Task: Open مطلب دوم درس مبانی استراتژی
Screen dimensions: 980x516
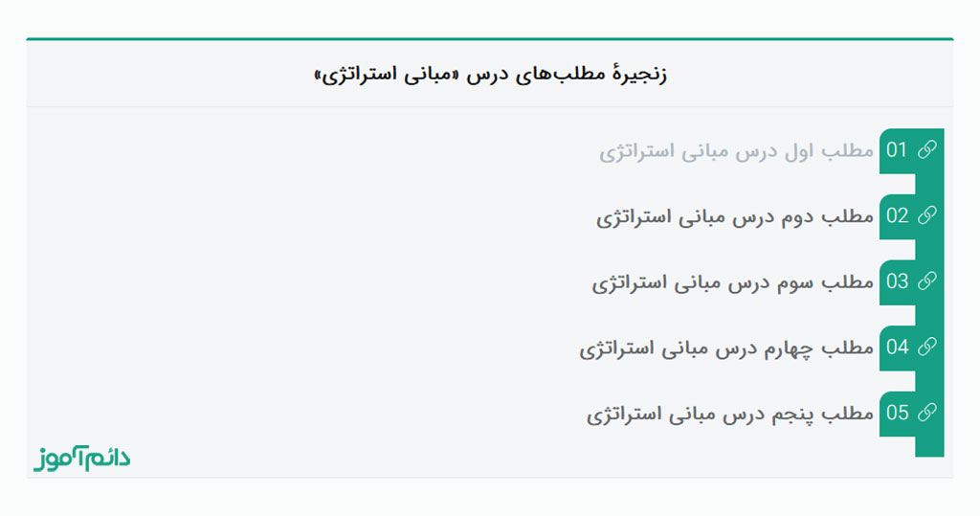Action: click(735, 217)
